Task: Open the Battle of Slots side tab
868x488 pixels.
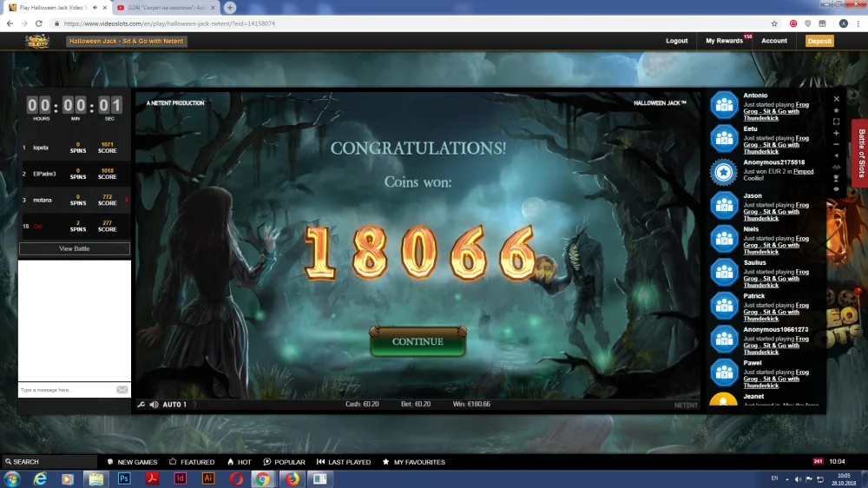Action: [x=861, y=154]
